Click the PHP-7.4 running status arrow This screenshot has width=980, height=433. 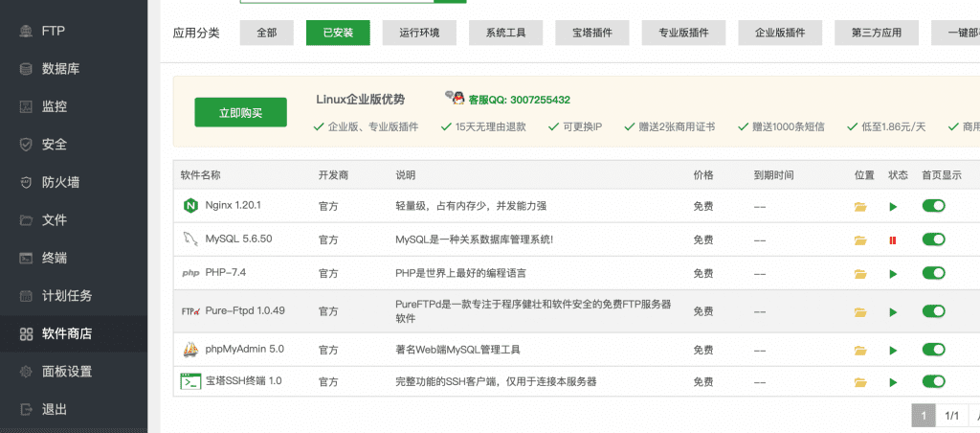(893, 274)
